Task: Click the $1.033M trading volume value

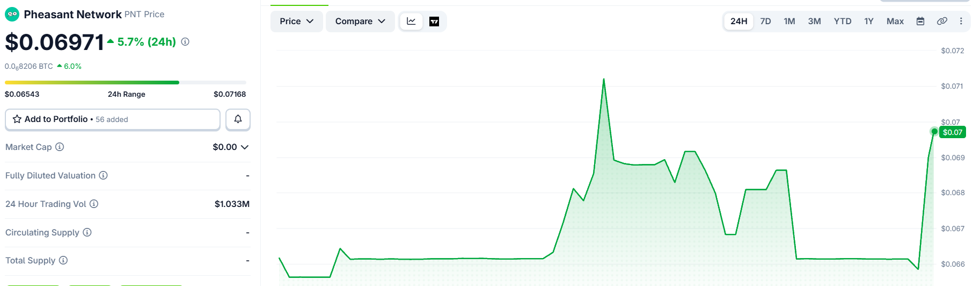Action: point(232,204)
